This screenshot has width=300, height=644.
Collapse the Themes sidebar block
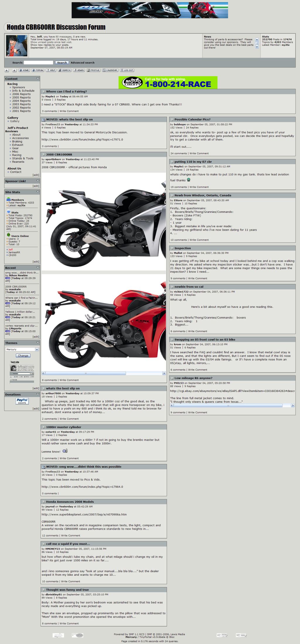tap(38, 343)
